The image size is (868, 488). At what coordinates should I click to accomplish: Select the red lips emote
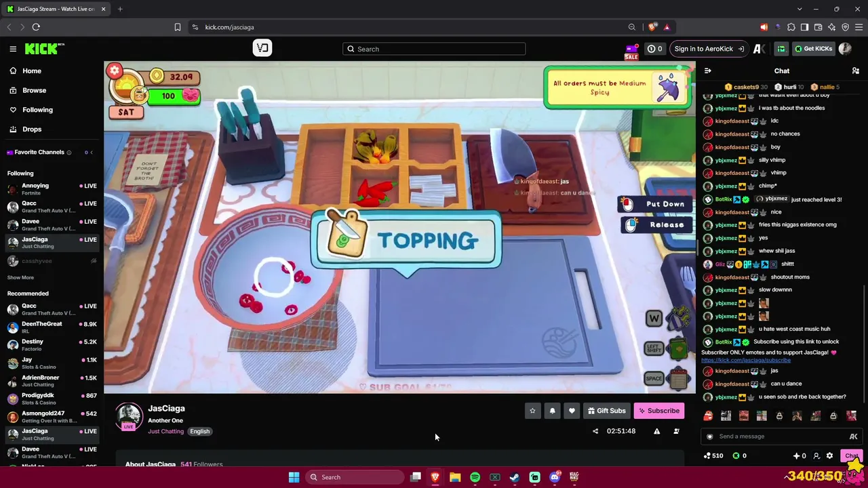[x=708, y=416]
